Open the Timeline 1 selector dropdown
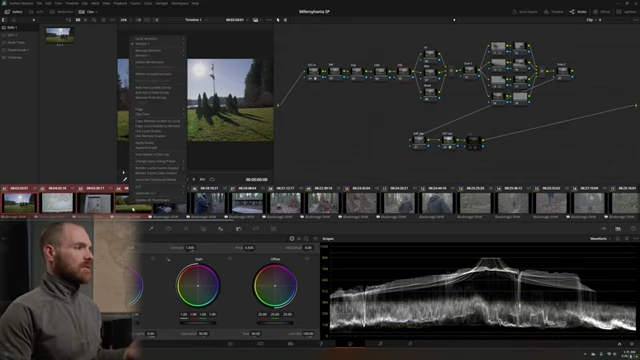Image resolution: width=640 pixels, height=360 pixels. point(196,20)
